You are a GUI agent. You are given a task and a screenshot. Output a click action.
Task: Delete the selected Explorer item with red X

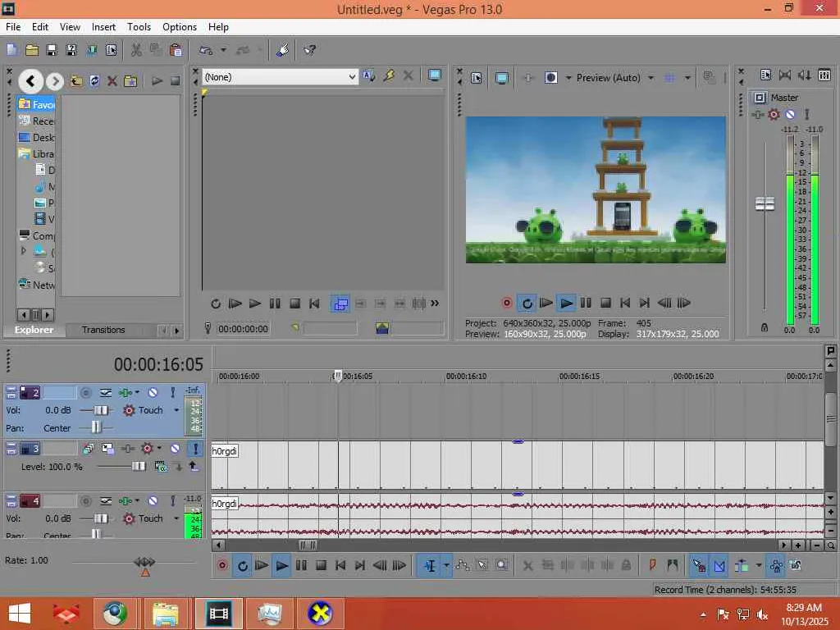112,81
